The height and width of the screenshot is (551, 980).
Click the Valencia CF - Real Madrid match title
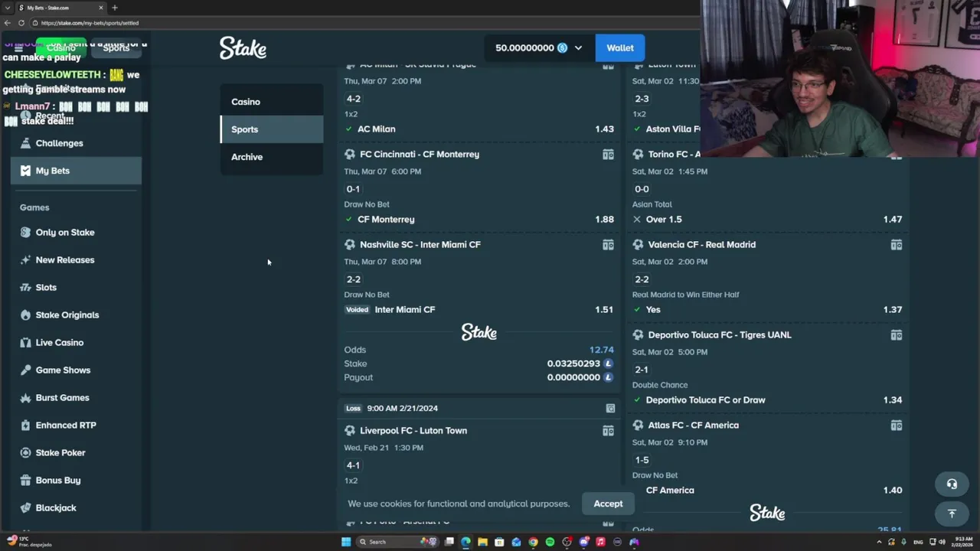pyautogui.click(x=702, y=245)
